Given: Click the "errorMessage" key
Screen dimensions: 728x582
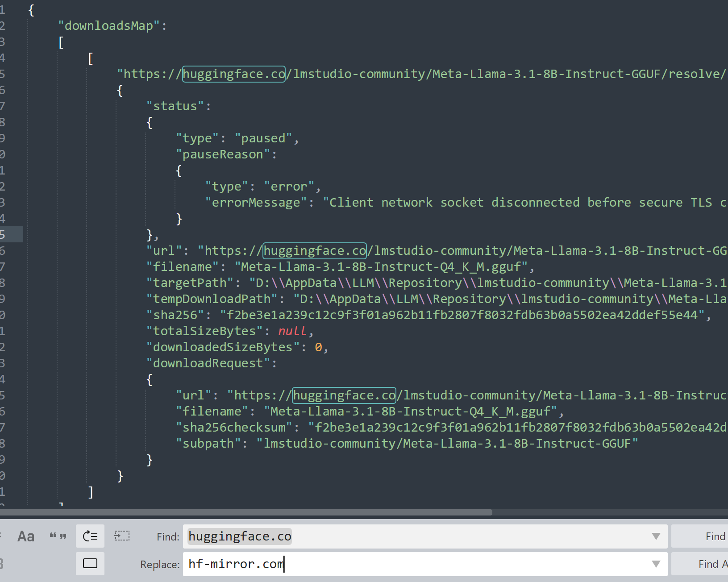Looking at the screenshot, I should pos(256,203).
